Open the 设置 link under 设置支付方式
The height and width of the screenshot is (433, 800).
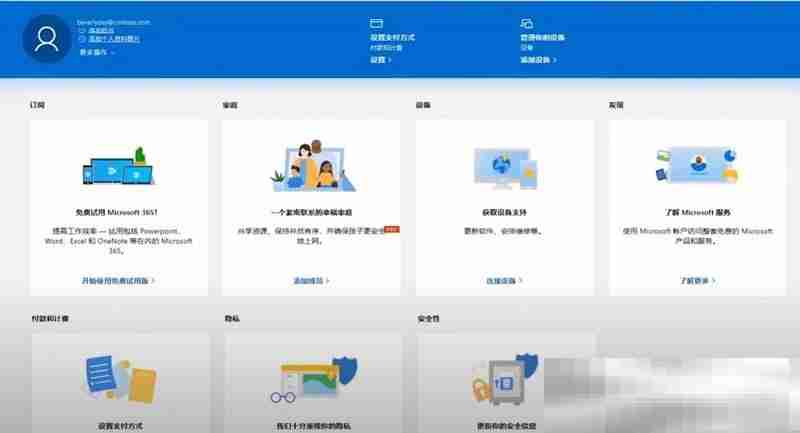[381, 60]
